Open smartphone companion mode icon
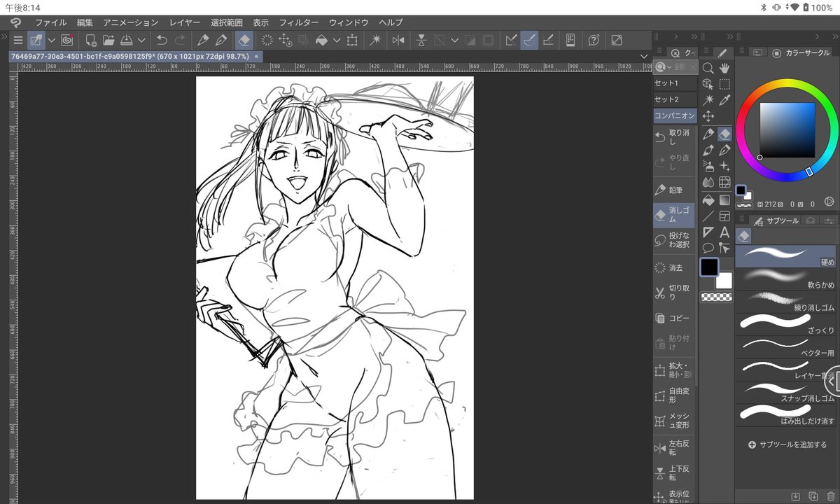 (570, 40)
